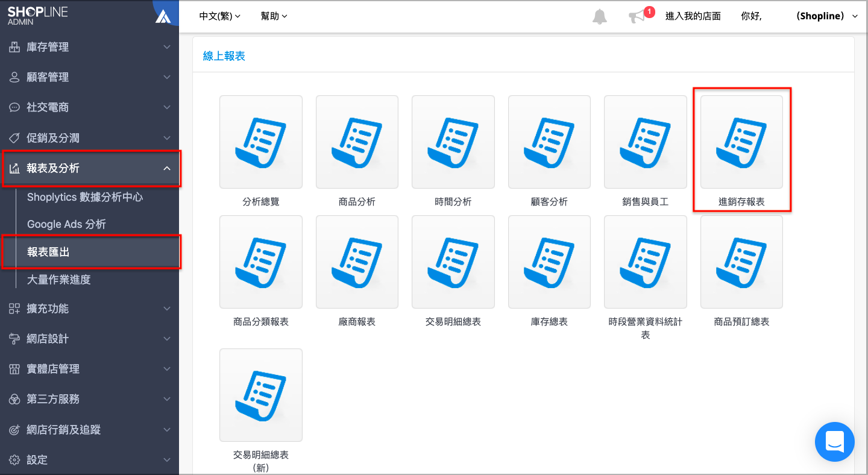Image resolution: width=868 pixels, height=475 pixels.
Task: Expand the 庫存管理 sidebar menu
Action: click(x=90, y=47)
